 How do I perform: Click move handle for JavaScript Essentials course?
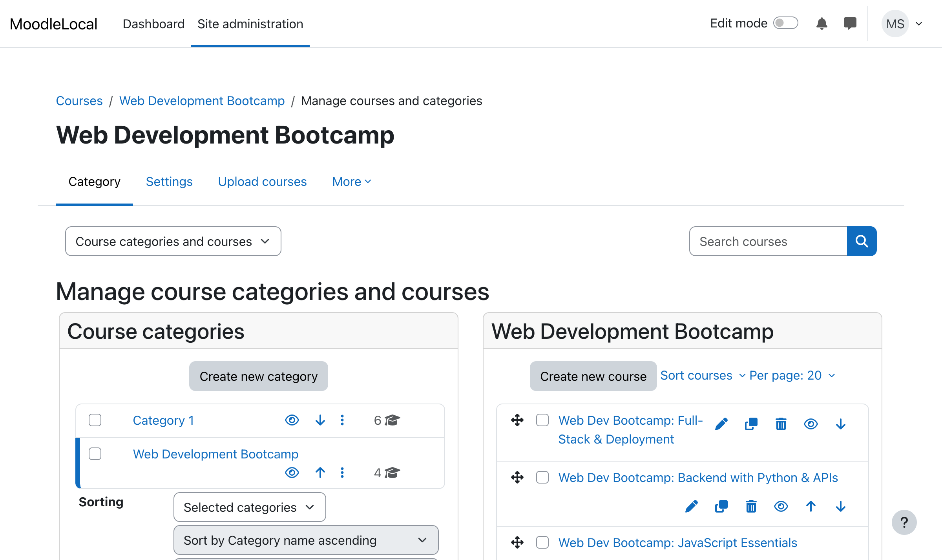click(x=517, y=542)
